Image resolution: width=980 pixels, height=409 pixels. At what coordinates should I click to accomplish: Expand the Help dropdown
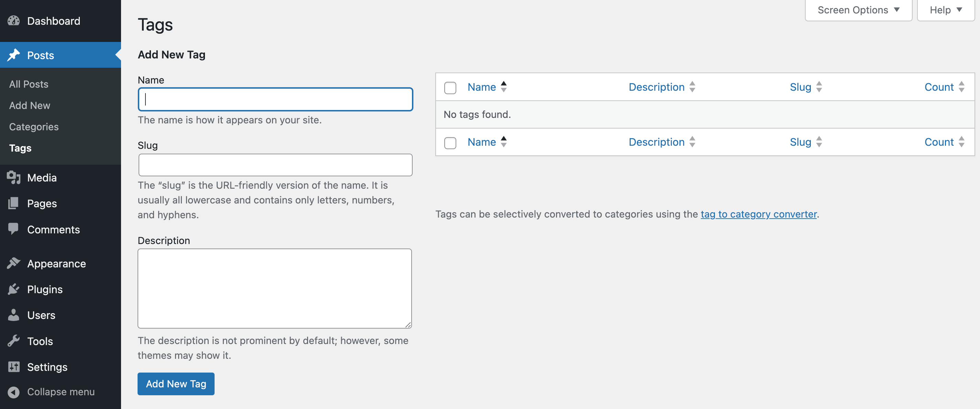point(945,10)
